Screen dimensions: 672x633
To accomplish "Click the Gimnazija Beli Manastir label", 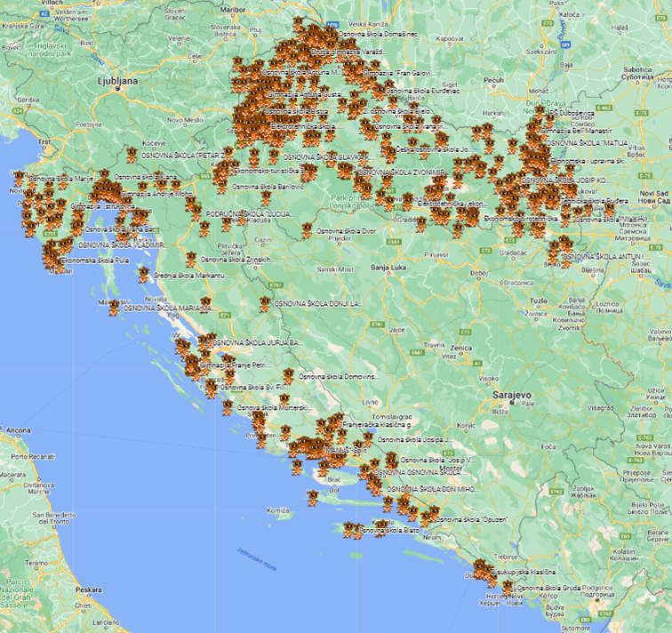I will click(x=576, y=131).
